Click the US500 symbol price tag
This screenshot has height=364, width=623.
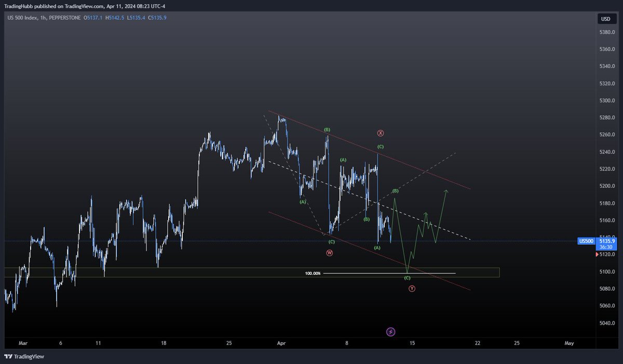tap(586, 241)
